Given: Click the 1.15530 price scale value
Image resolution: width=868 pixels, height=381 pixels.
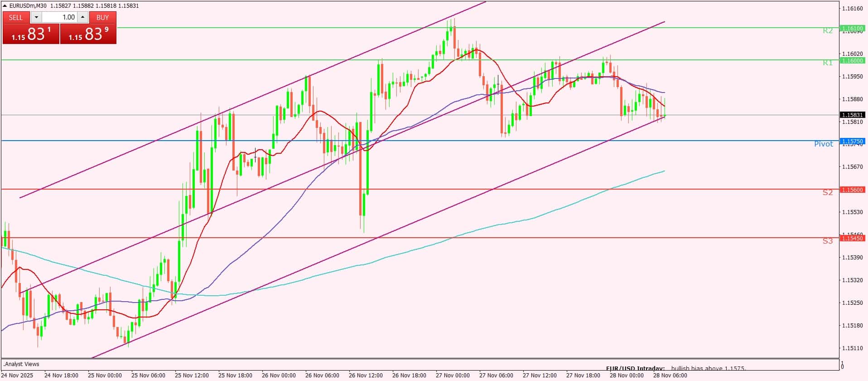Looking at the screenshot, I should (852, 212).
